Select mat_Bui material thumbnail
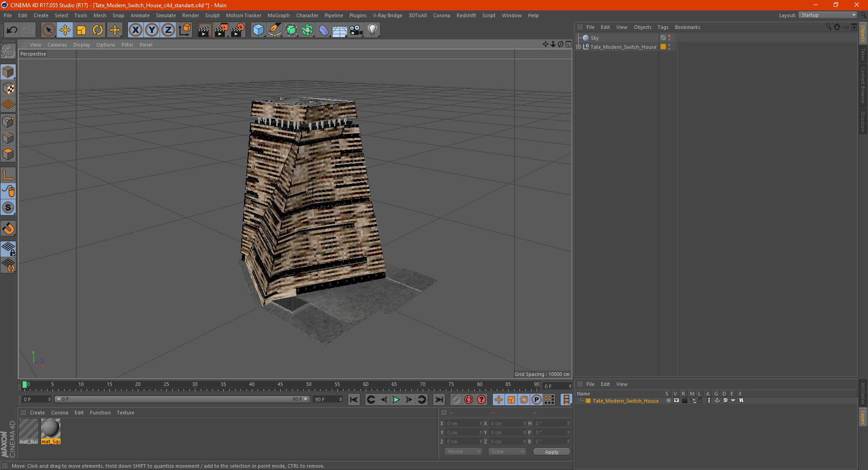This screenshot has width=868, height=470. pos(28,432)
